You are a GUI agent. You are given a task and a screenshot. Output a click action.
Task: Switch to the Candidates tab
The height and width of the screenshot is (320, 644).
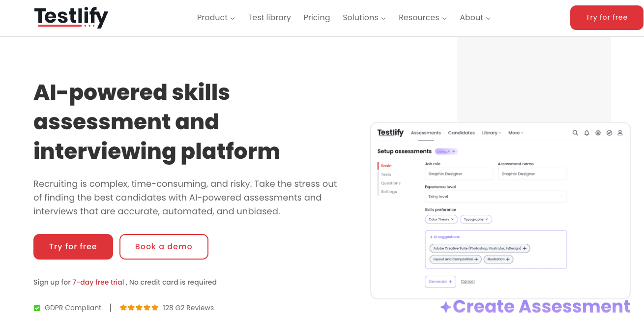pyautogui.click(x=461, y=133)
